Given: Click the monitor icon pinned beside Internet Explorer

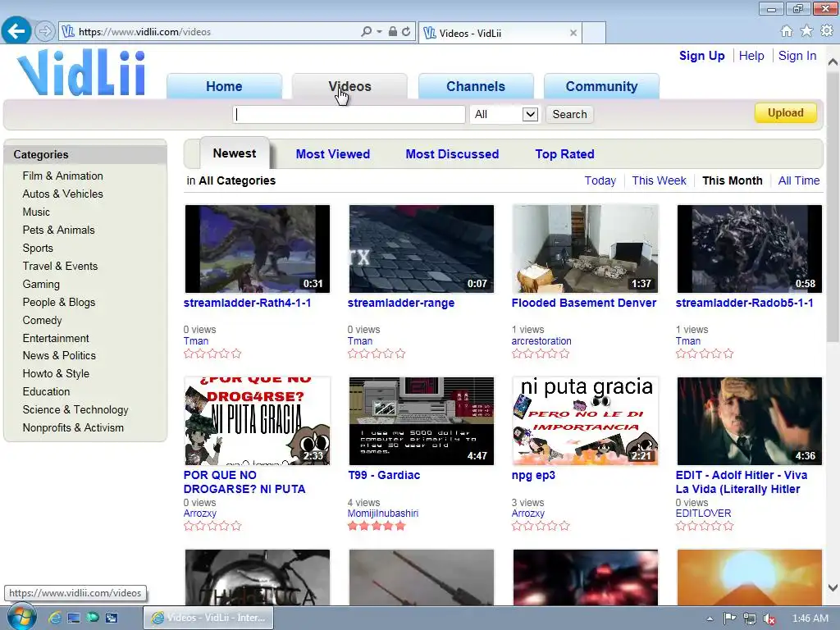Looking at the screenshot, I should 73,618.
